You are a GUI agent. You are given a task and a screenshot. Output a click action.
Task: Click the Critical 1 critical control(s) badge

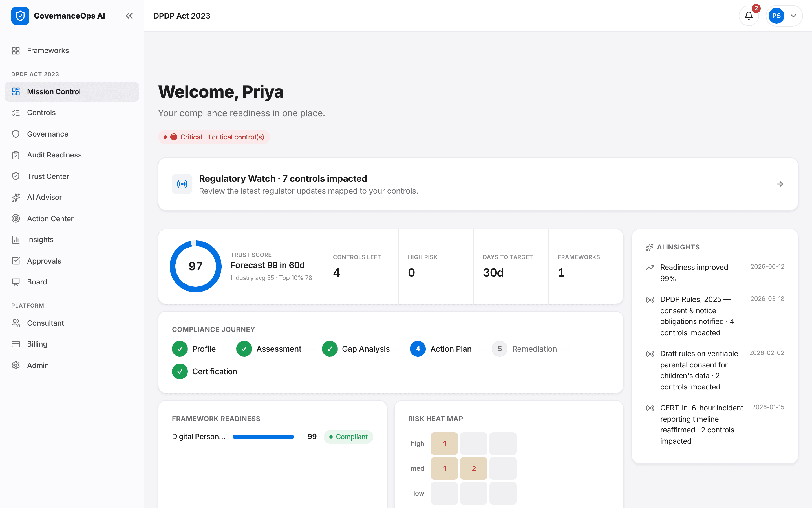[x=214, y=137]
